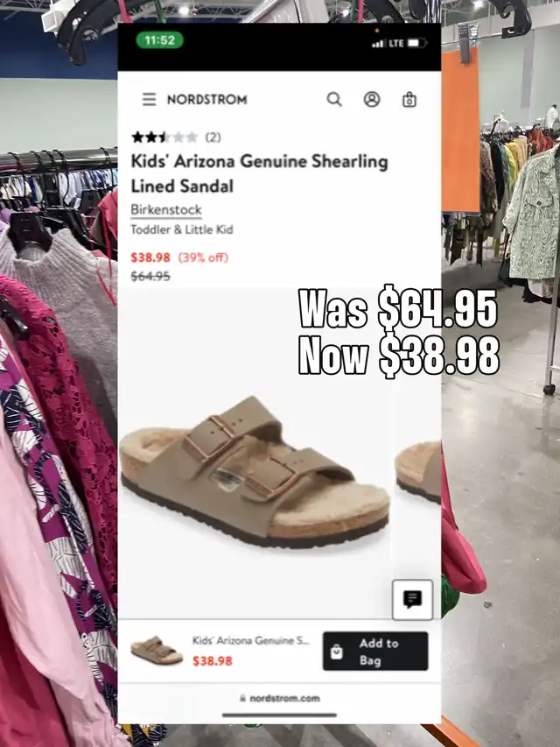Open the live chat icon
Screen dimensions: 560x747
(x=412, y=600)
